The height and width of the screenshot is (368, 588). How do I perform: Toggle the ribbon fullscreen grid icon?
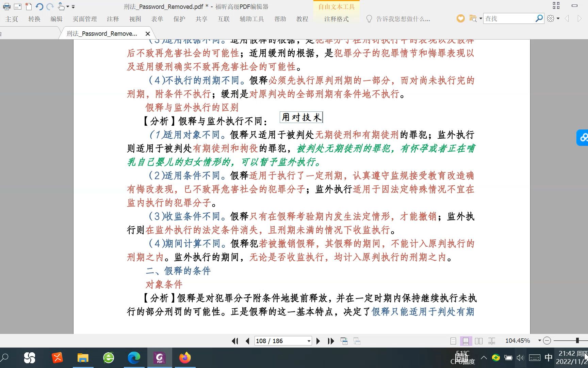coord(556,5)
